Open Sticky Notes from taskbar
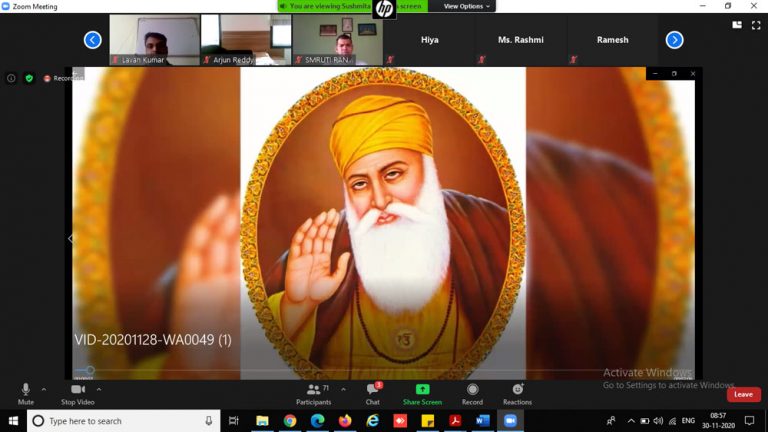The height and width of the screenshot is (432, 768). (x=428, y=421)
